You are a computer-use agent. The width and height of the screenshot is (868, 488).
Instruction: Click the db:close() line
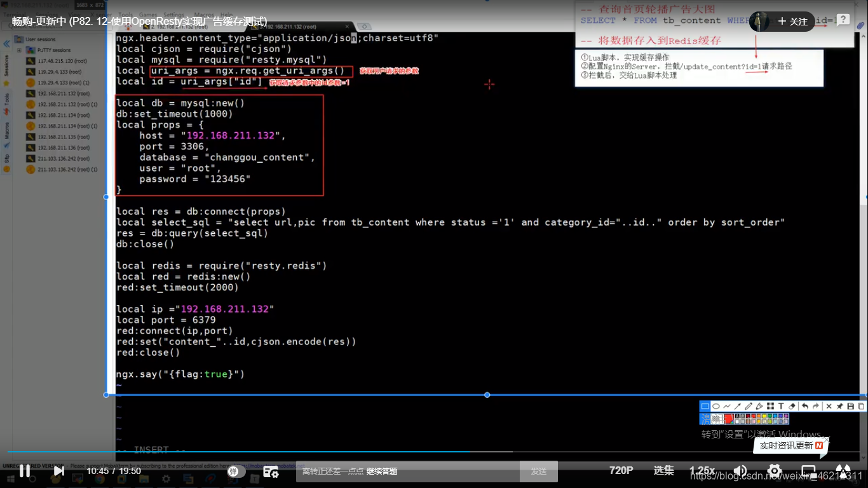(145, 244)
